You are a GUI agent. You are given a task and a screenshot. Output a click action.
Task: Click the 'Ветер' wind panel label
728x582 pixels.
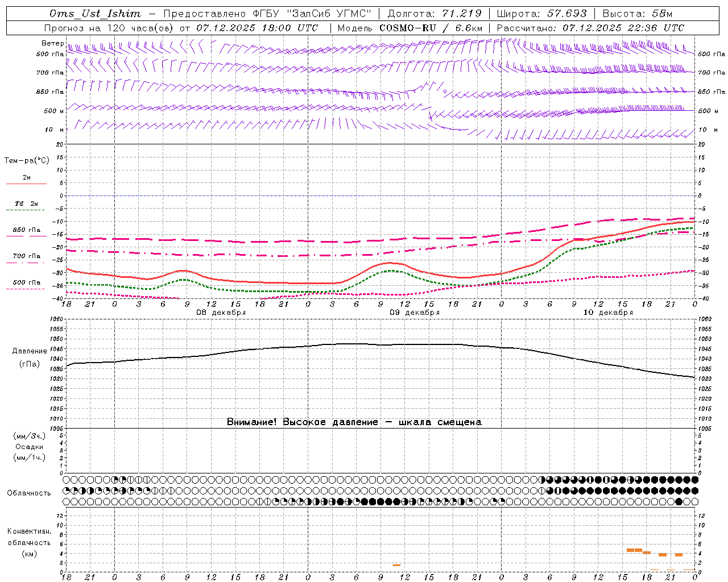[52, 43]
